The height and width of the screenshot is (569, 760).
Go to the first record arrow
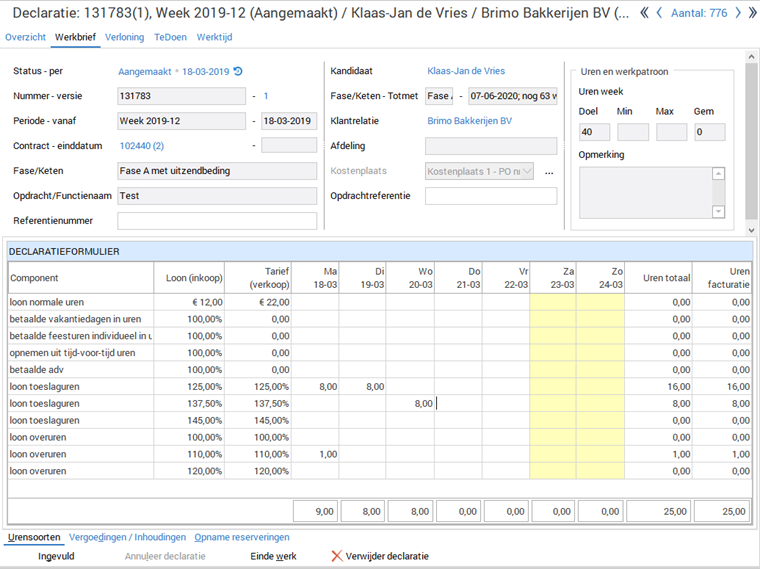(x=644, y=13)
